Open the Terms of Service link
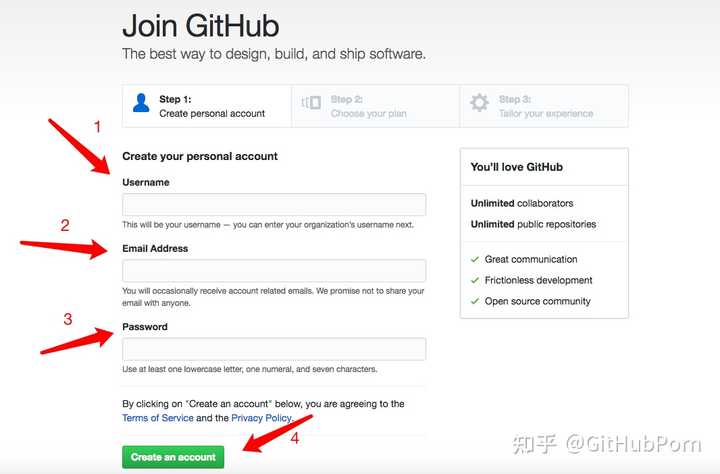720x474 pixels. (158, 418)
